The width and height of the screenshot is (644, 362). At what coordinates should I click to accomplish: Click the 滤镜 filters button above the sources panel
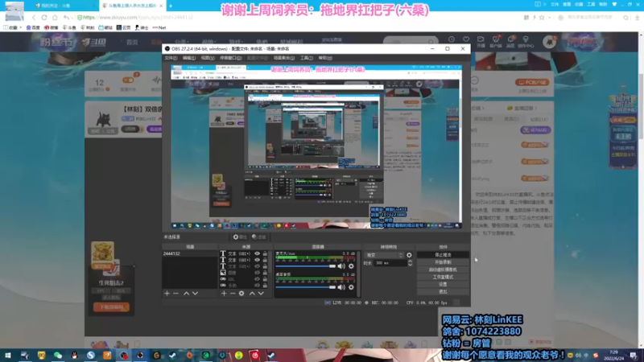pyautogui.click(x=259, y=237)
